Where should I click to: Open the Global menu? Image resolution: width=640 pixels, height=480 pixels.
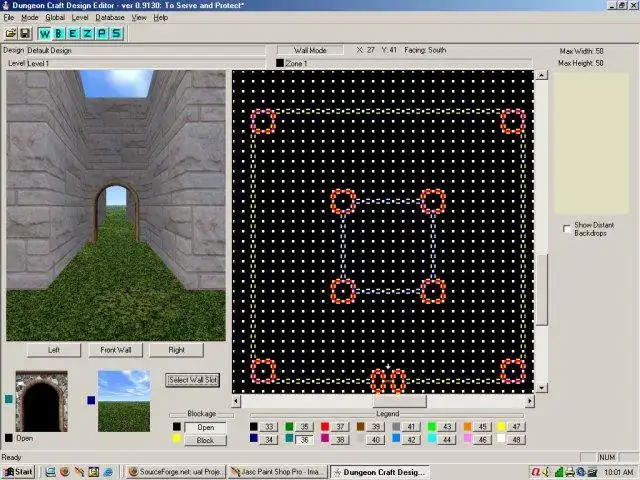(x=55, y=18)
